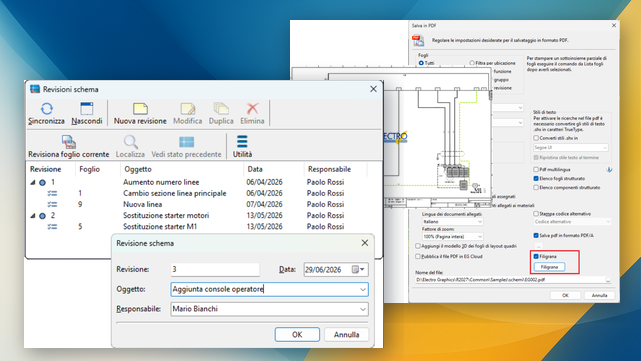Open the Data field dropdown arrow

362,269
